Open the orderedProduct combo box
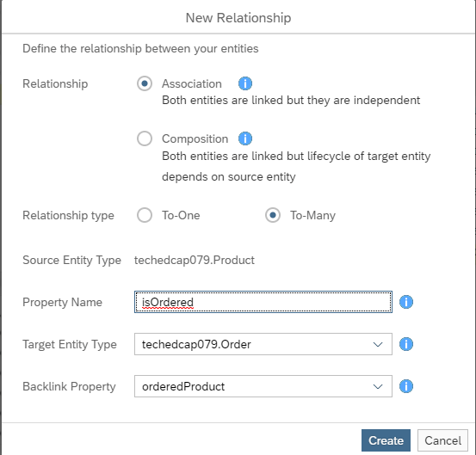 click(263, 386)
